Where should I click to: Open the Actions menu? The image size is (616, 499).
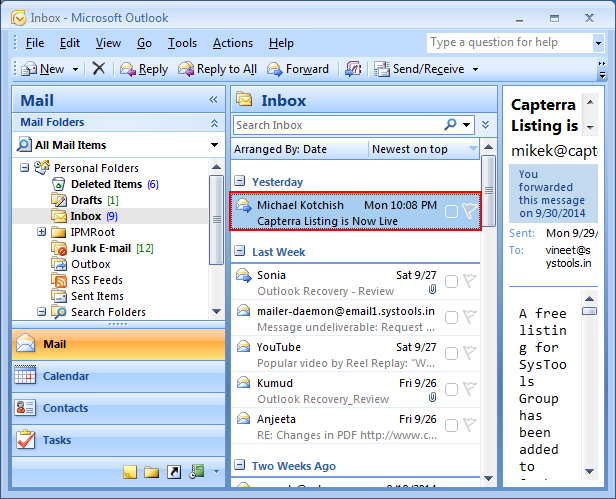[x=233, y=43]
